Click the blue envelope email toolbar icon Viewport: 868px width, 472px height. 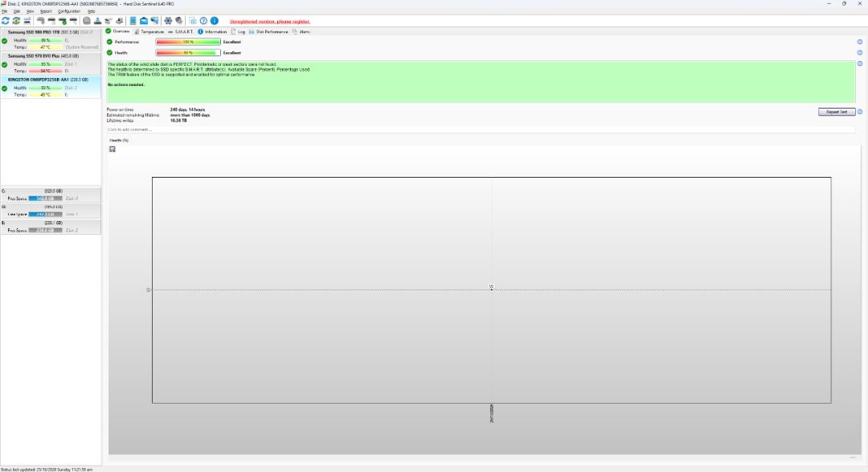click(144, 21)
